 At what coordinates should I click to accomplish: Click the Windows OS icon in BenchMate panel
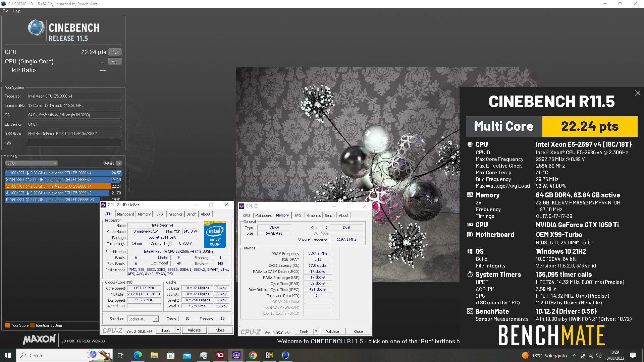point(470,251)
